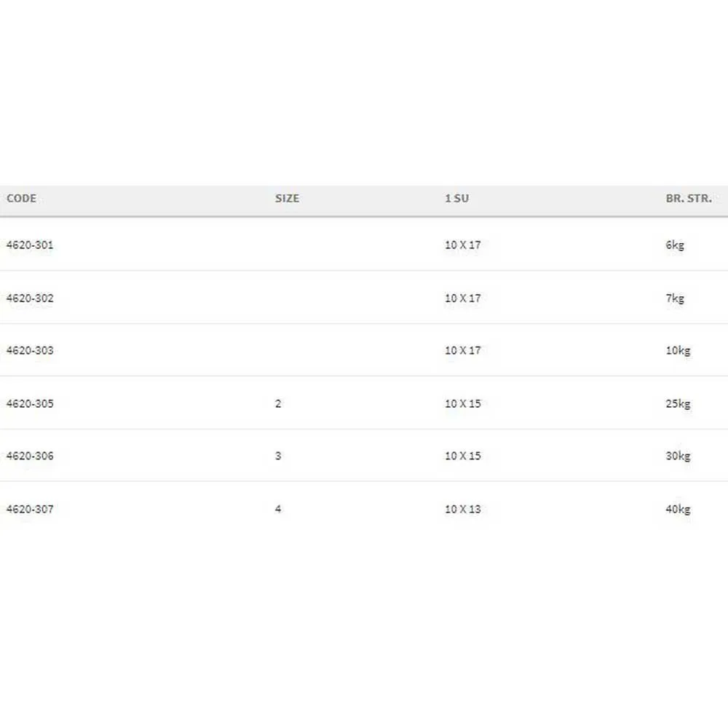The image size is (728, 728).
Task: Click the 6kg breaking strength cell
Action: point(675,245)
